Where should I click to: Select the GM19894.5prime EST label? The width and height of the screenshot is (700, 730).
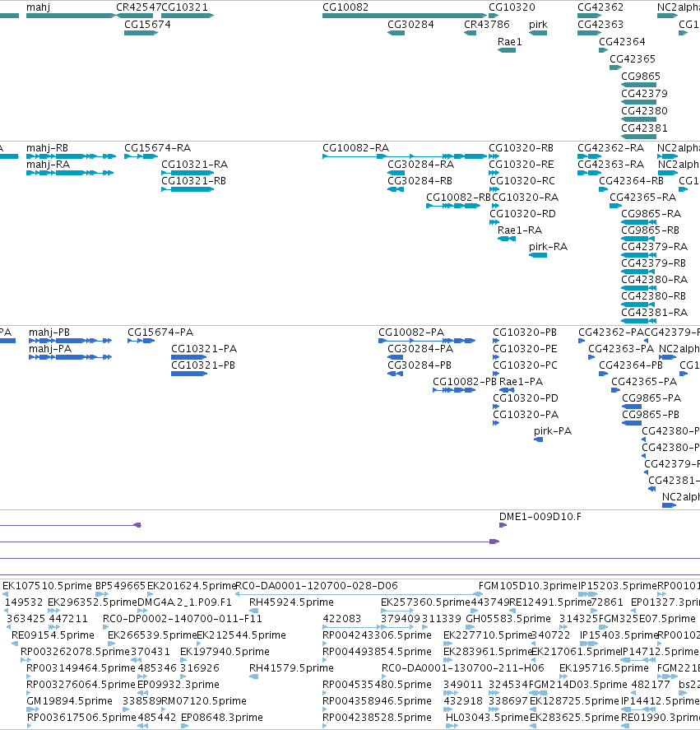pos(69,701)
